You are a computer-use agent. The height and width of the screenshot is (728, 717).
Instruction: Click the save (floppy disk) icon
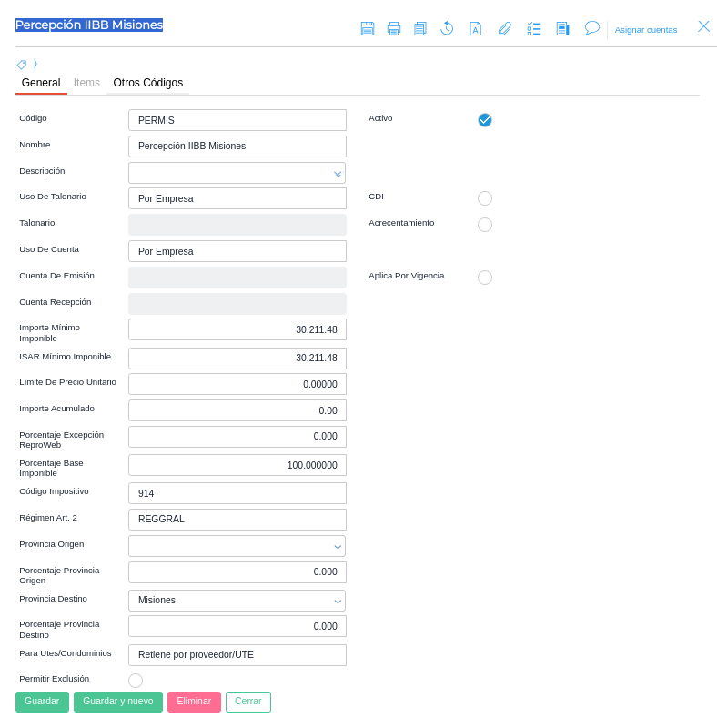click(x=367, y=29)
